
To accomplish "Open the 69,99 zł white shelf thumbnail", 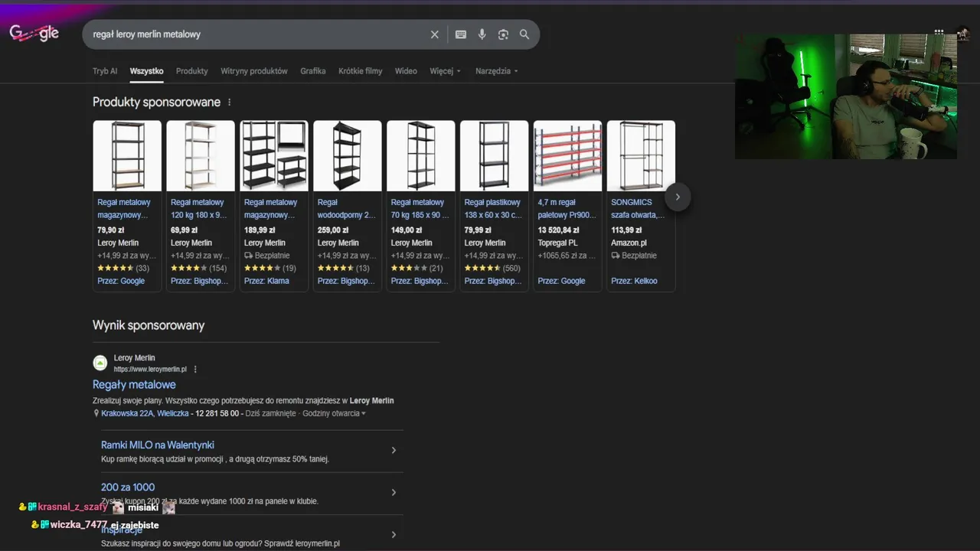I will [x=201, y=155].
